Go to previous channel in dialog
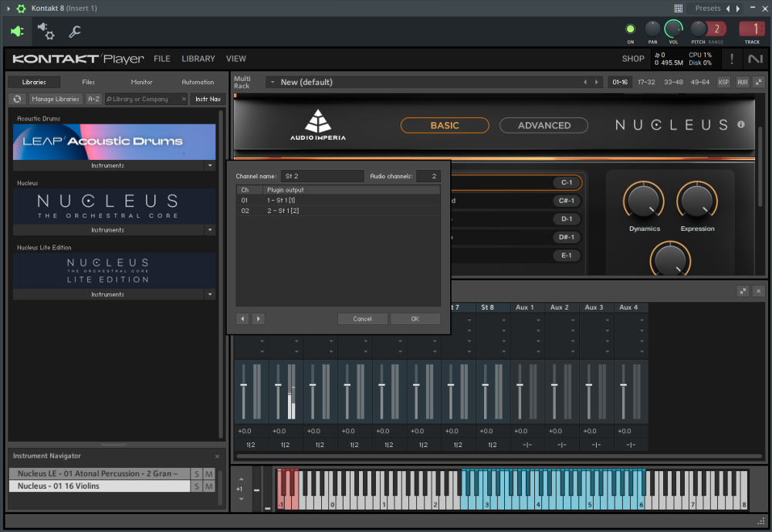 (242, 319)
